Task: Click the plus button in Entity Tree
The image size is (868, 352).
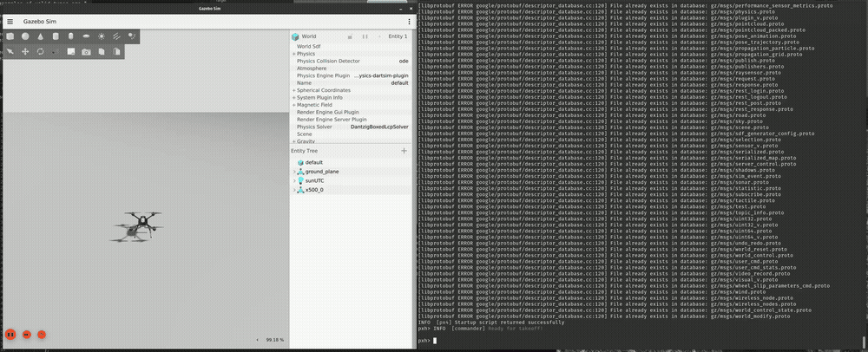Action: coord(404,151)
